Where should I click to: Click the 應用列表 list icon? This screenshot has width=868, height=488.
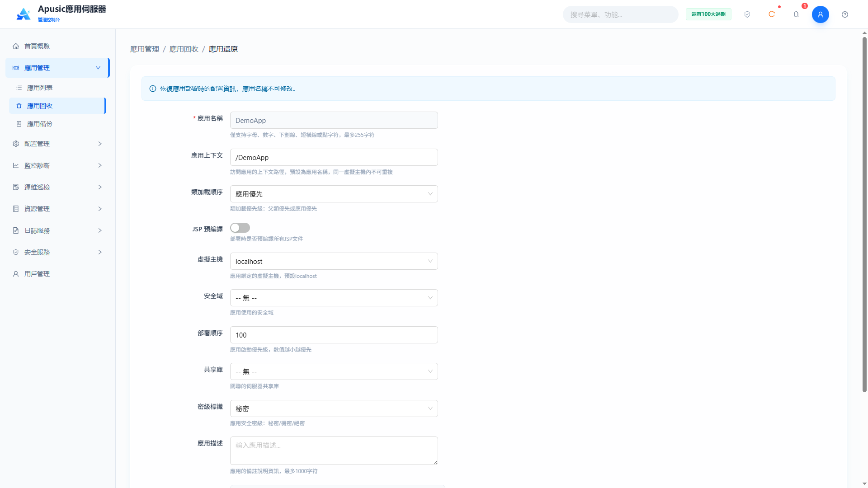[x=19, y=88]
